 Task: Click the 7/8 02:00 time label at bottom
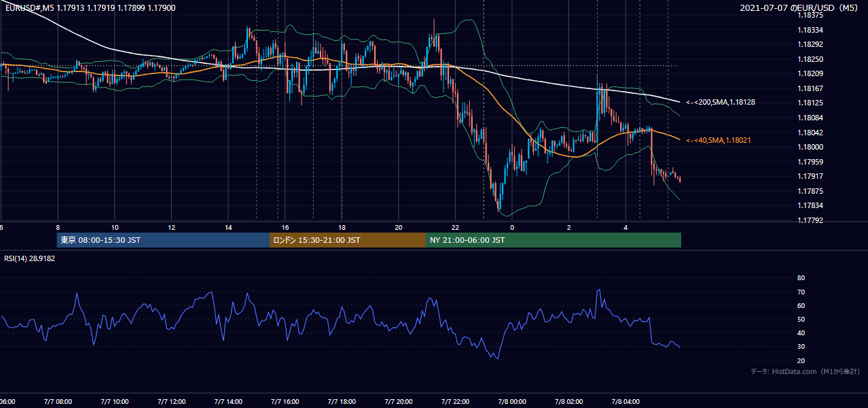(x=569, y=402)
